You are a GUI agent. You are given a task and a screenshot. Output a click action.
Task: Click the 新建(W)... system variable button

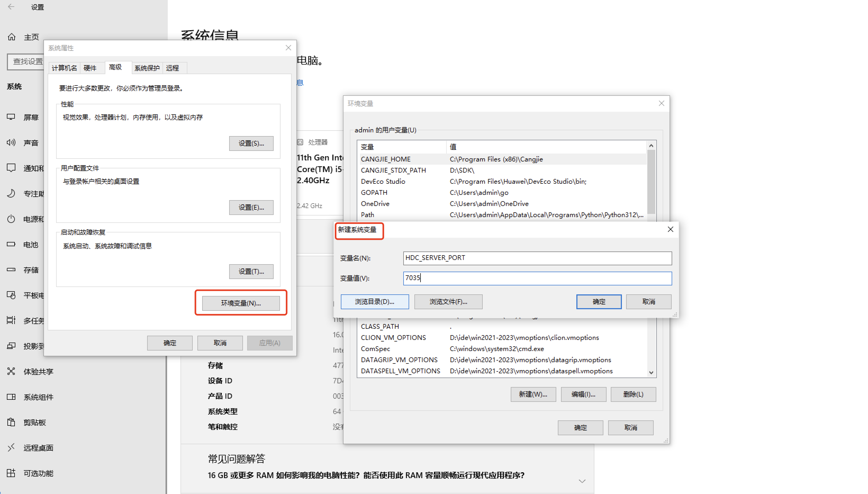[x=533, y=394]
